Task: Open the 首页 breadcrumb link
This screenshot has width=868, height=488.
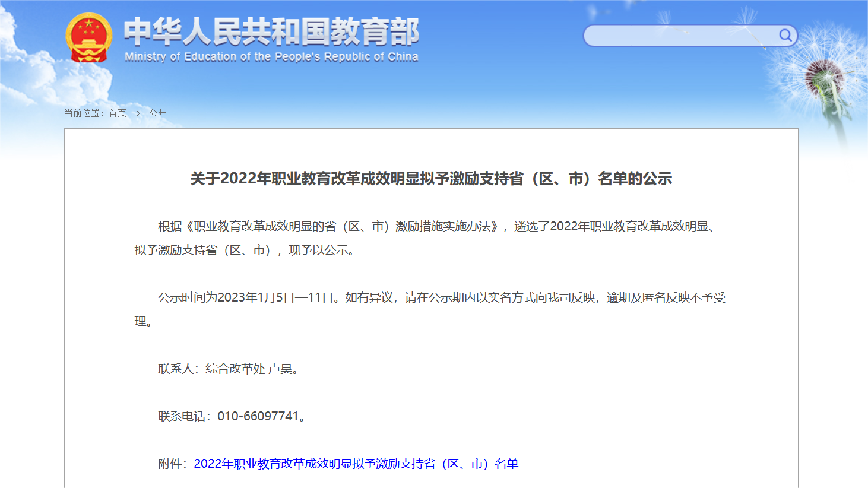Action: (x=118, y=113)
